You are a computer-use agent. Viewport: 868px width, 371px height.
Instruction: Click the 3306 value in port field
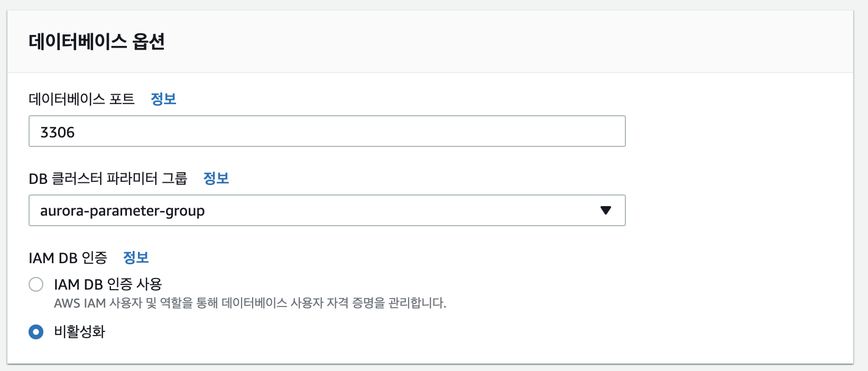point(58,132)
